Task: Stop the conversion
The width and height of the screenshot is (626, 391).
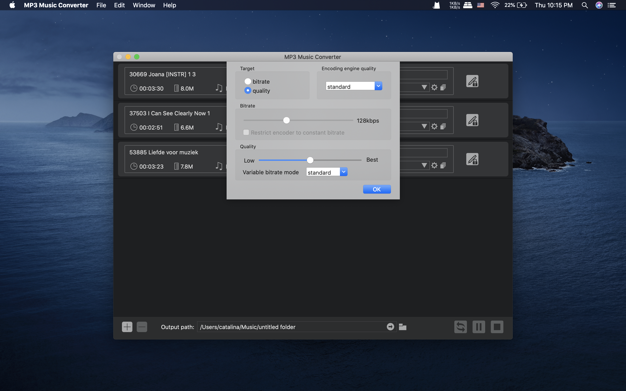Action: pyautogui.click(x=497, y=327)
